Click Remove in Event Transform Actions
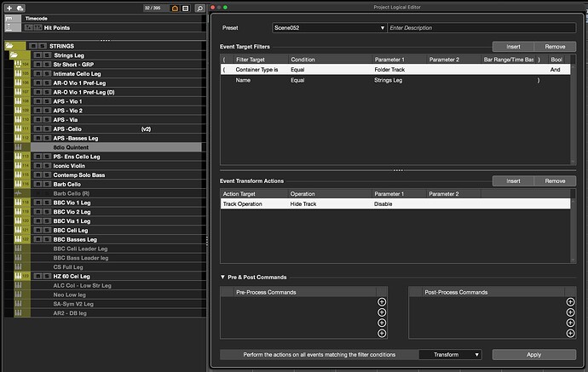Viewport: 588px width, 372px height. (x=555, y=181)
